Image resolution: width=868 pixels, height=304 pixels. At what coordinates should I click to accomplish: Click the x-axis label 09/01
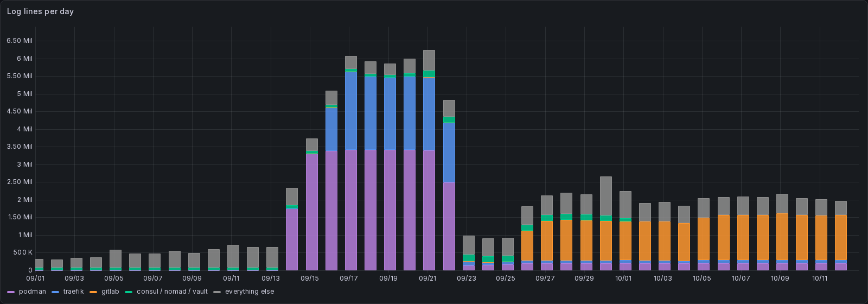(35, 278)
